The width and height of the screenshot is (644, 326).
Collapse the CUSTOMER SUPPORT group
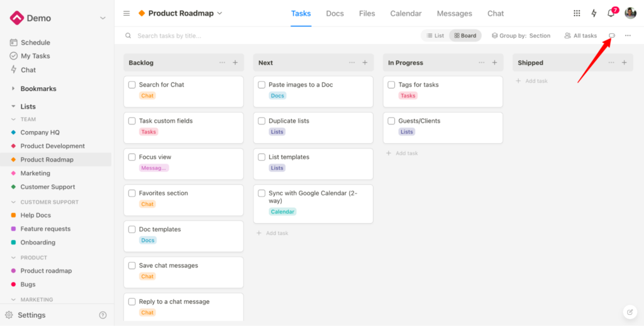tap(13, 202)
